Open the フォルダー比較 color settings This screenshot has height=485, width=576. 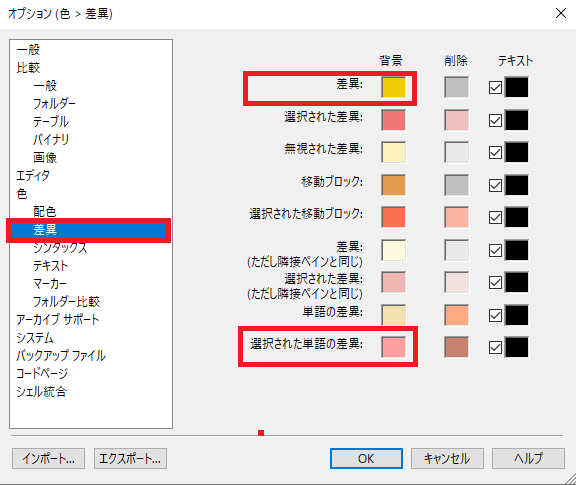(x=66, y=302)
